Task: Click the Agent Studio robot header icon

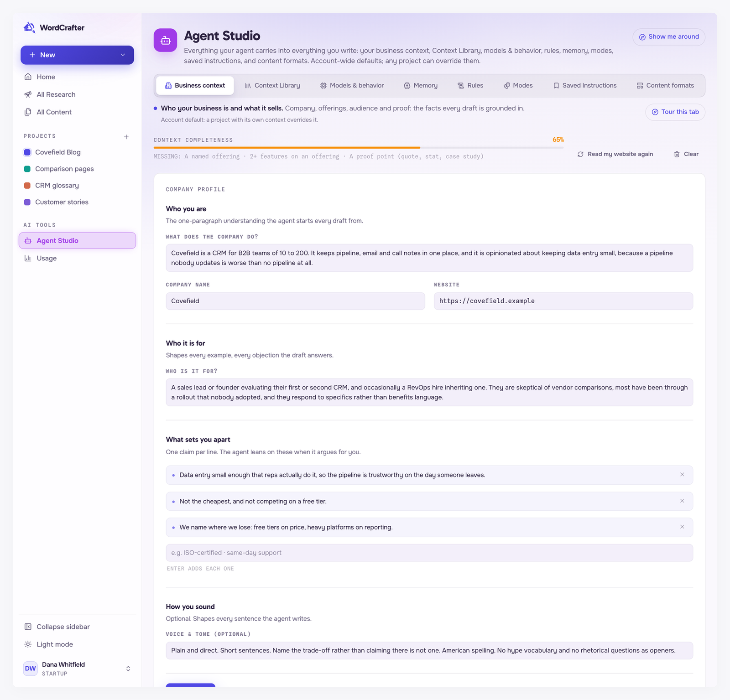Action: pos(165,40)
